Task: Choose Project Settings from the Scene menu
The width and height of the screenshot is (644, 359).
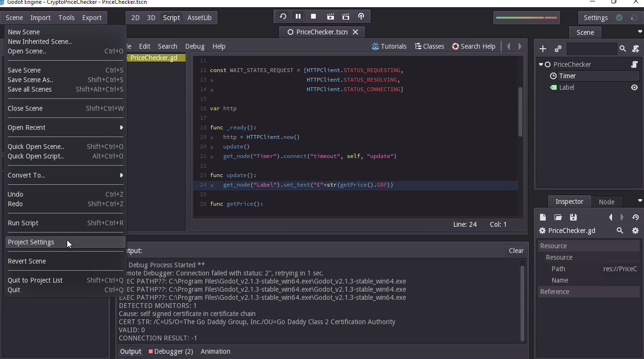Action: [31, 242]
